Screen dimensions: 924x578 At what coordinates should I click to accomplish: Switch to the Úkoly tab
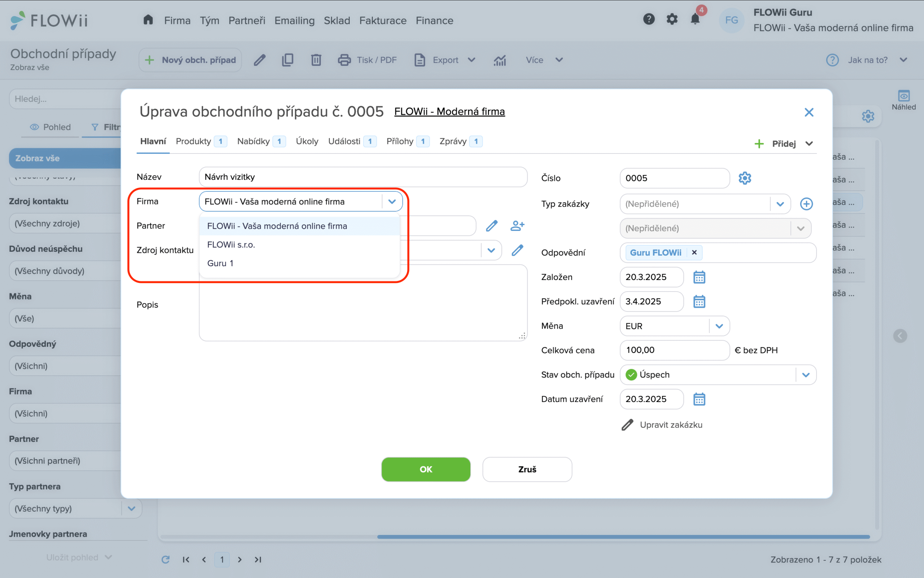click(307, 142)
